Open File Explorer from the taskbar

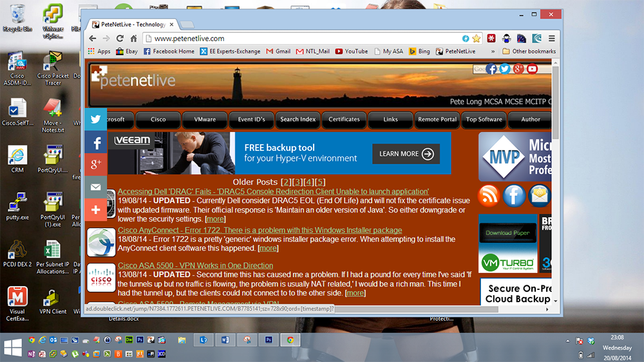[182, 340]
